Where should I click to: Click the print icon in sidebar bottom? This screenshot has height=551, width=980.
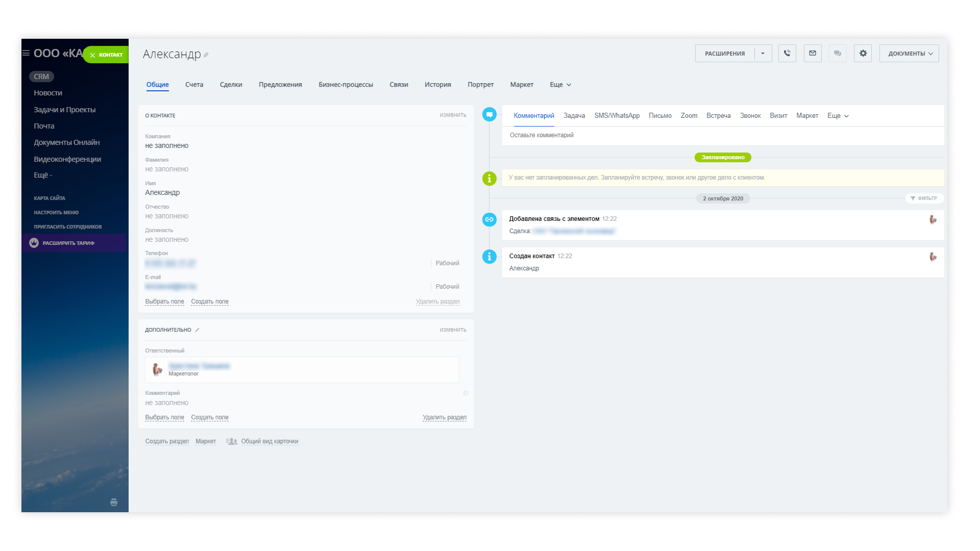pos(114,503)
